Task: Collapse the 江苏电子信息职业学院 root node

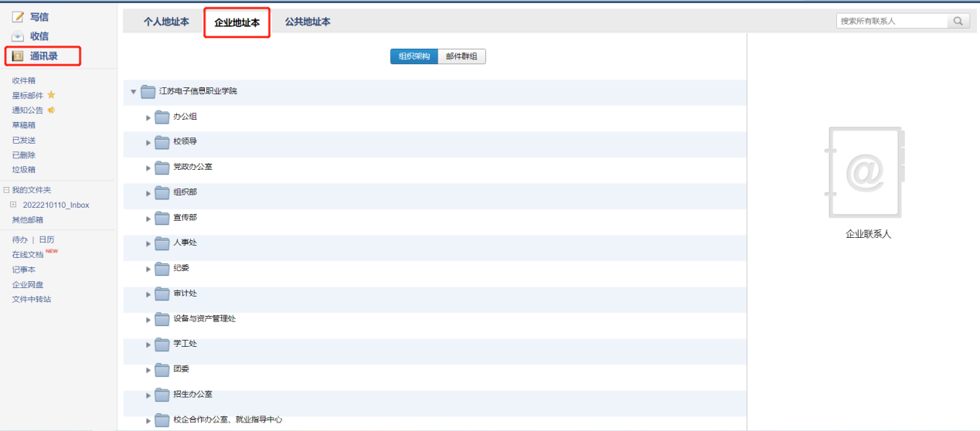Action: pyautogui.click(x=133, y=92)
